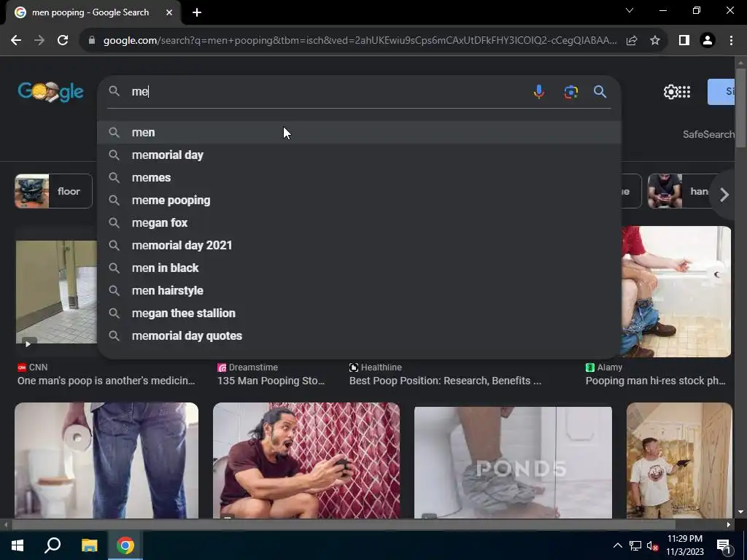Viewport: 747px width, 560px height.
Task: Select the 'men' suggestion
Action: [x=359, y=133]
